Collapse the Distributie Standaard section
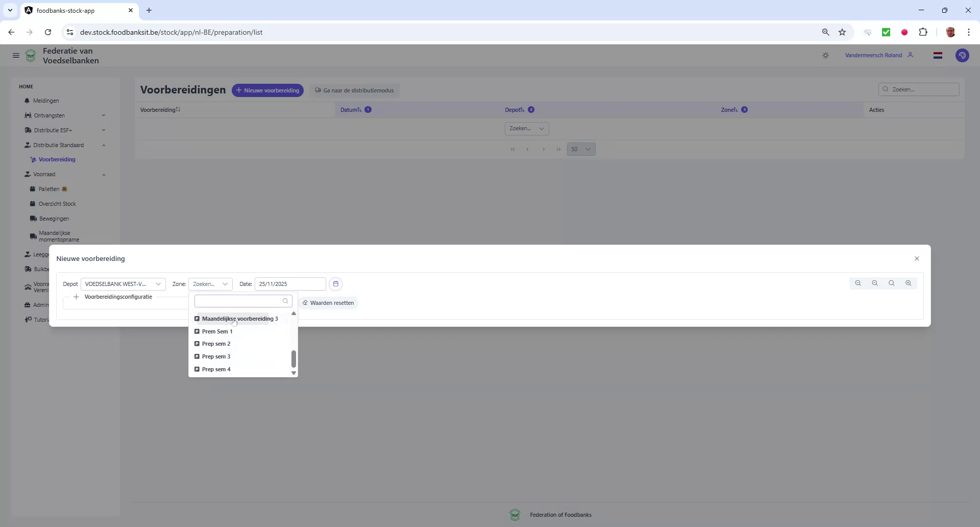This screenshot has width=980, height=527. (x=104, y=145)
